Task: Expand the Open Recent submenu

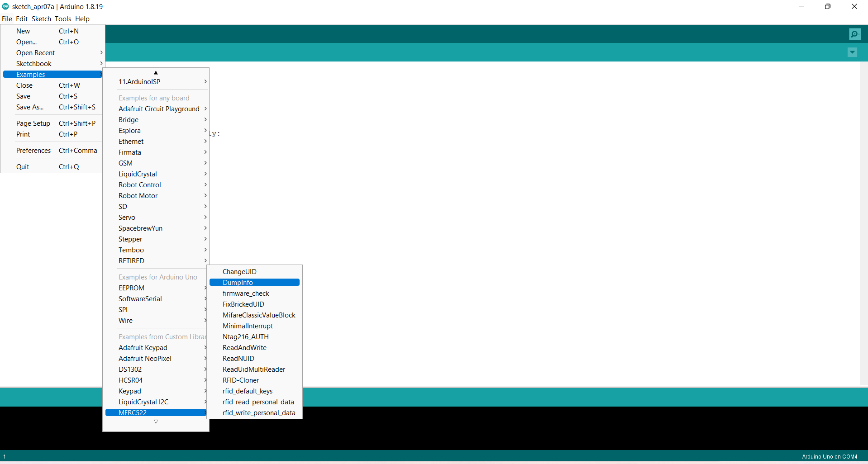Action: (35, 52)
